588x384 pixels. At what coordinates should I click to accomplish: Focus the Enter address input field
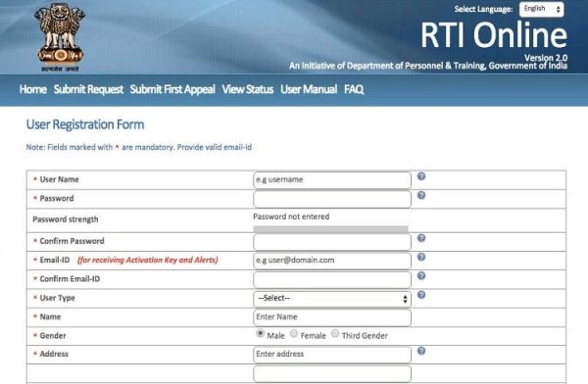coord(332,355)
